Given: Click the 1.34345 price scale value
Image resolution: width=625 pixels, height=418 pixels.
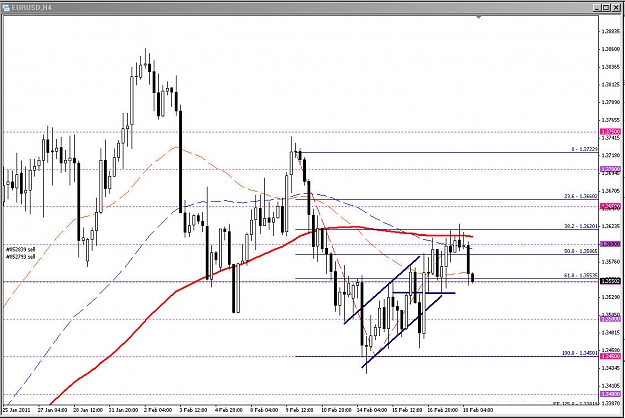Looking at the screenshot, I should (x=611, y=368).
